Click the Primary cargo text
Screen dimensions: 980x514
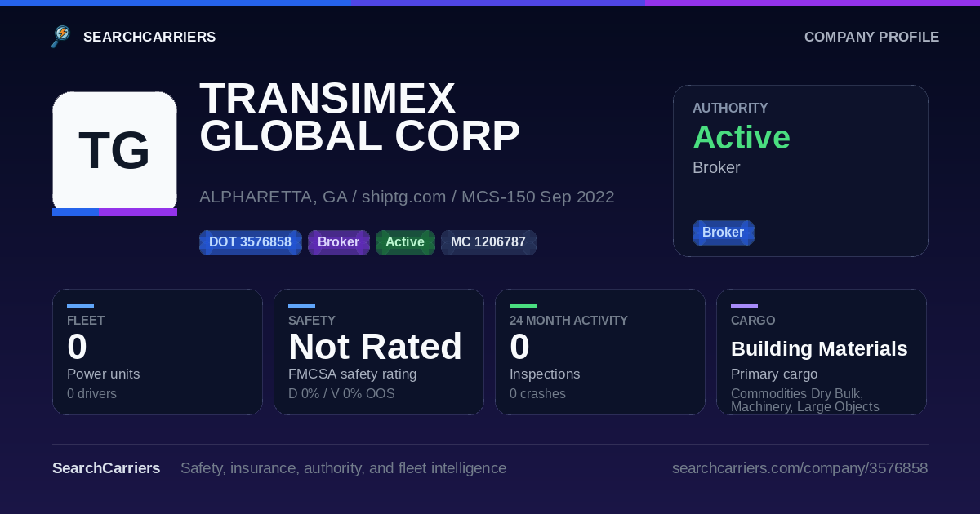(x=774, y=374)
